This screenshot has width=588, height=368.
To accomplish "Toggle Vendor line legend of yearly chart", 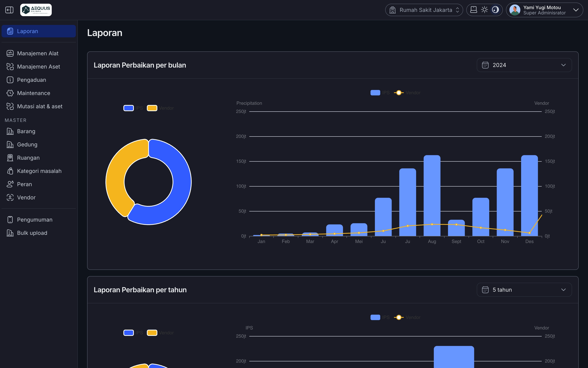I will tap(407, 317).
